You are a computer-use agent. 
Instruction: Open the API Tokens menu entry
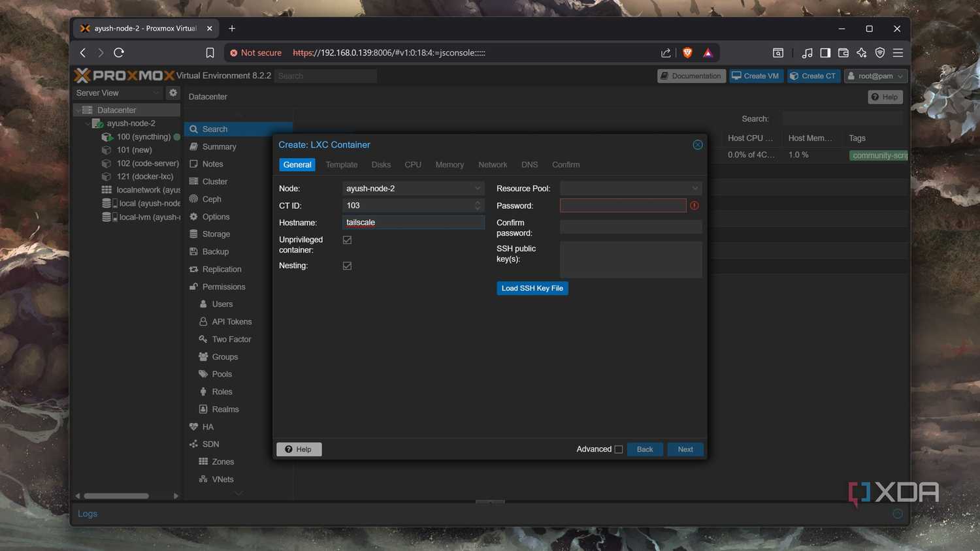pyautogui.click(x=231, y=322)
